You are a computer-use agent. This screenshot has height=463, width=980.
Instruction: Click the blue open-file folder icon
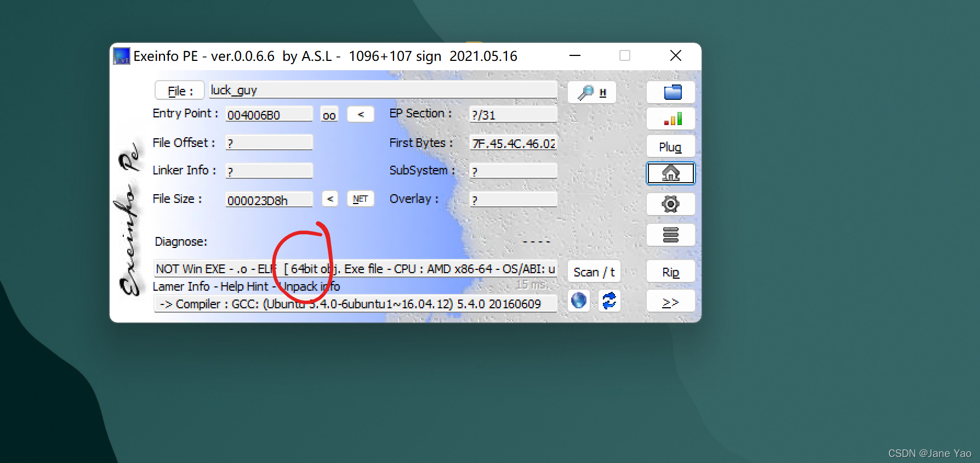tap(671, 92)
